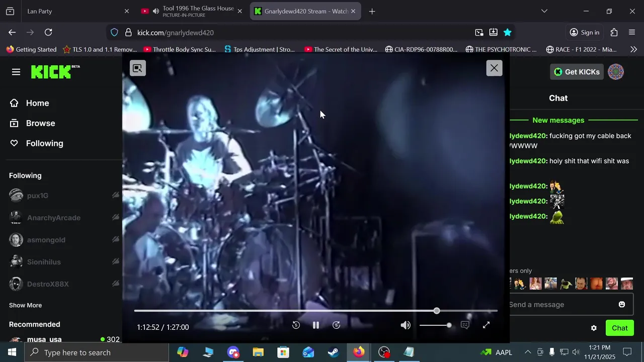Select last emote with white hat
Viewport: 644px width, 362px height.
tap(627, 284)
